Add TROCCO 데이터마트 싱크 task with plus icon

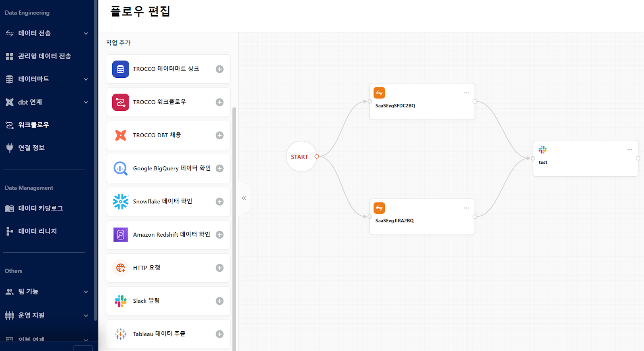tap(219, 69)
